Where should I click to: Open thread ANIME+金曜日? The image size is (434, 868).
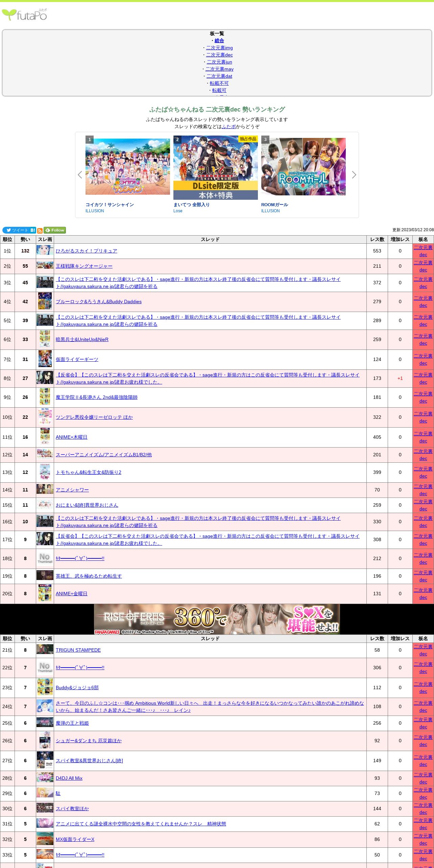[x=72, y=594]
